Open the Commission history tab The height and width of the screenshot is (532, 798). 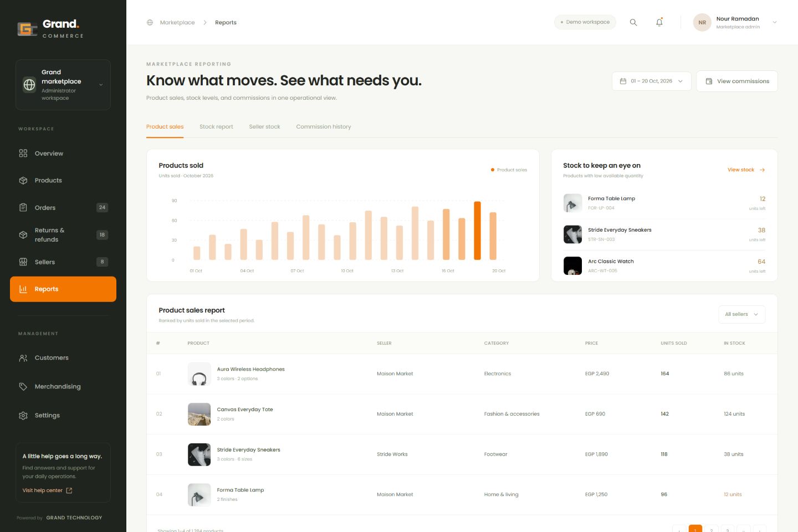coord(324,127)
